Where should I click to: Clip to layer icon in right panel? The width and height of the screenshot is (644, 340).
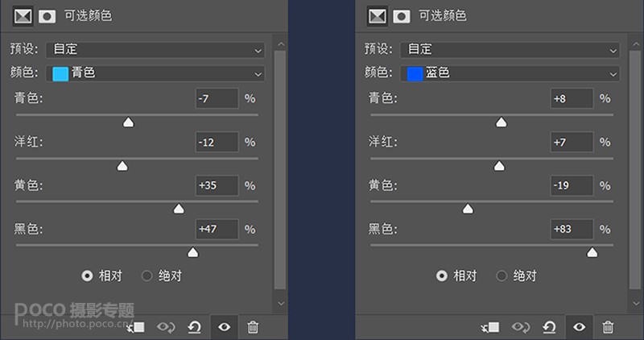coord(490,326)
